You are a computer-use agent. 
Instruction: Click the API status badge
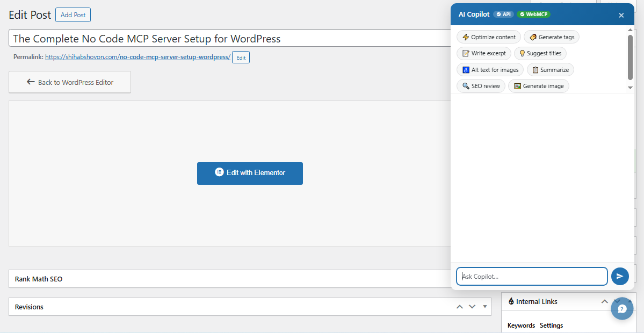click(503, 15)
